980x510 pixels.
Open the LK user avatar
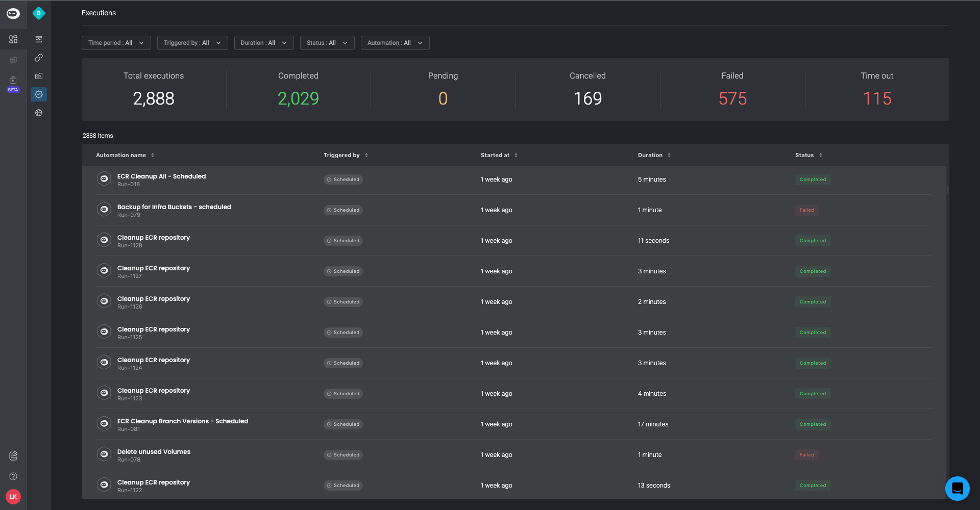click(x=13, y=496)
